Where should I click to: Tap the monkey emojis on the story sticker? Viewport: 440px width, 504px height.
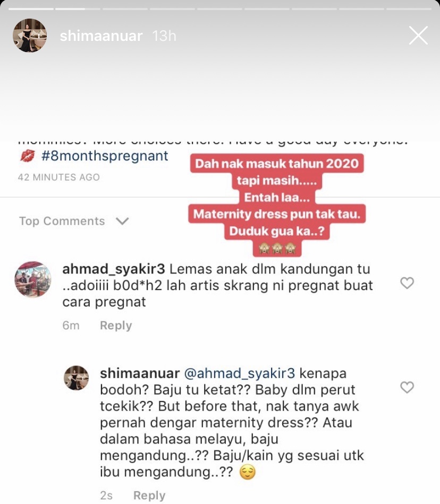coord(277,248)
